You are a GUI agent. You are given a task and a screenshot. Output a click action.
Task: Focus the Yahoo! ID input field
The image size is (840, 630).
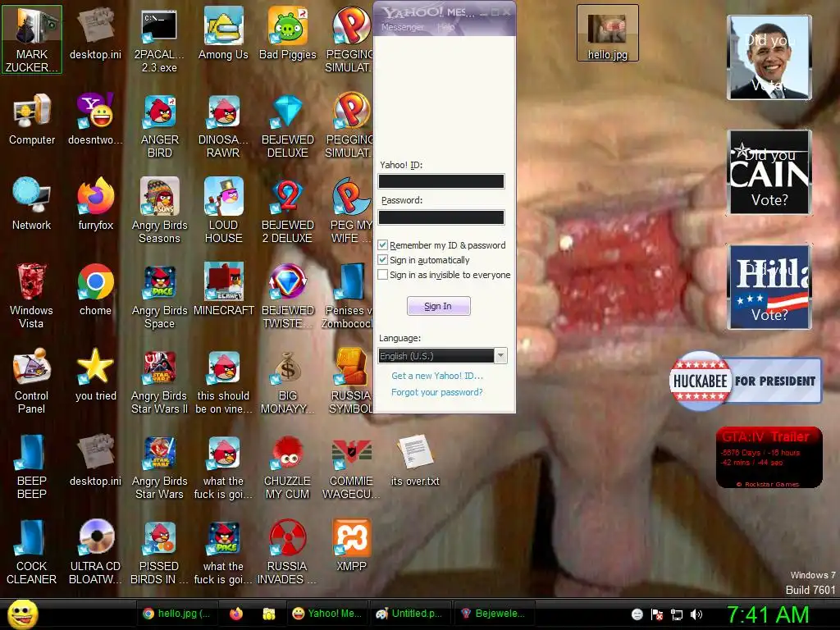tap(441, 181)
